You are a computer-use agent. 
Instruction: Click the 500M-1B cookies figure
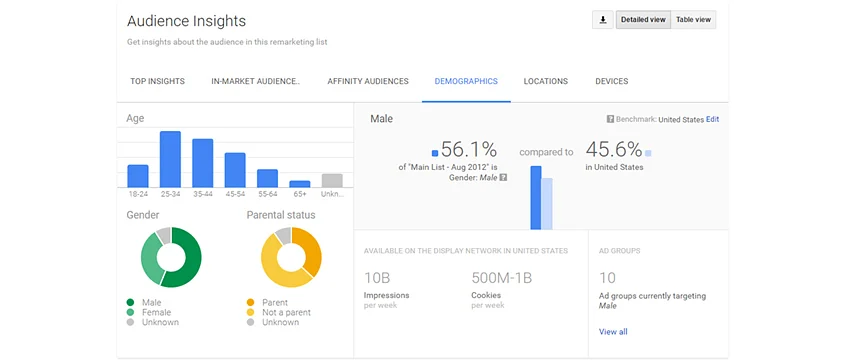(x=502, y=278)
